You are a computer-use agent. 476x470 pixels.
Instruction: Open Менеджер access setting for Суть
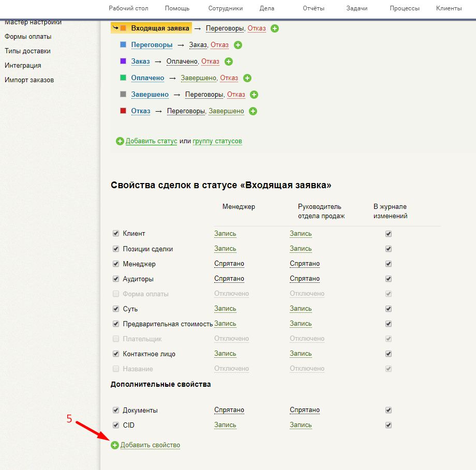(225, 309)
